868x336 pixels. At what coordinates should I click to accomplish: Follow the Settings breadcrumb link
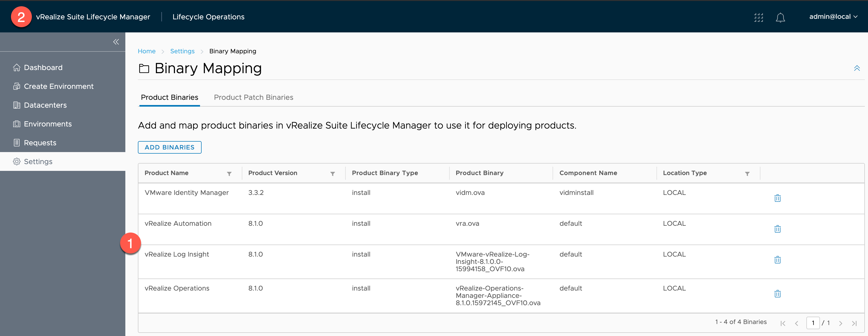(x=182, y=51)
